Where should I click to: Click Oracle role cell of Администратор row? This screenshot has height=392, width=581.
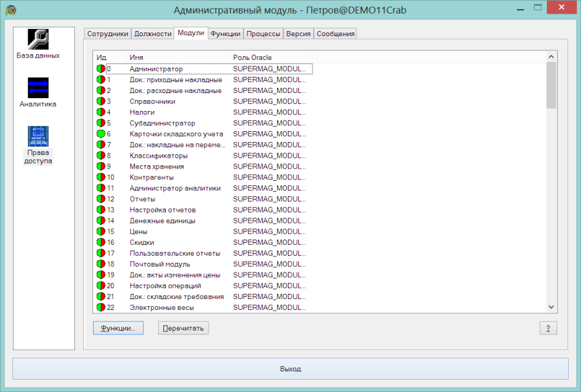(x=269, y=69)
